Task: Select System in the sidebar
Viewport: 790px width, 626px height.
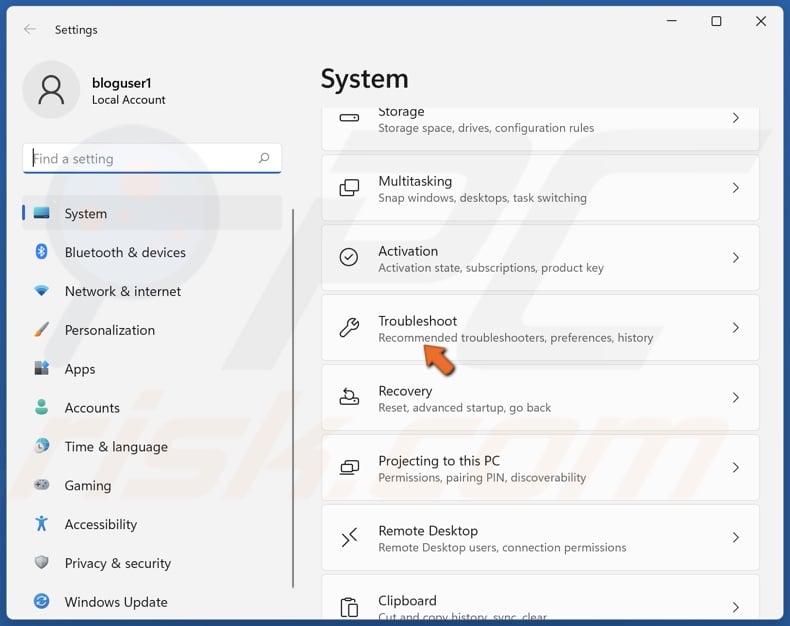Action: point(152,213)
